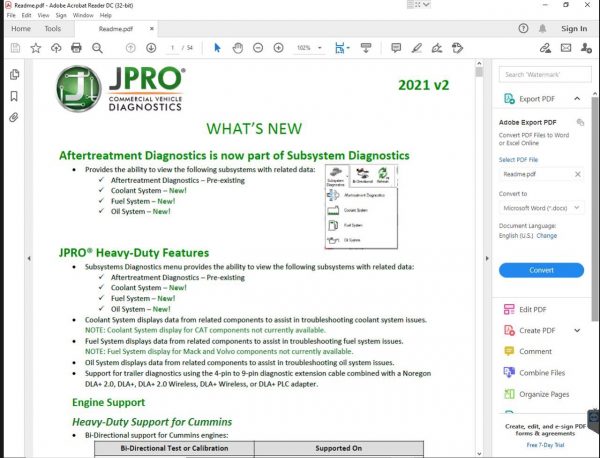View notifications bell icon
Screen dimensions: 600x458
coord(543,28)
